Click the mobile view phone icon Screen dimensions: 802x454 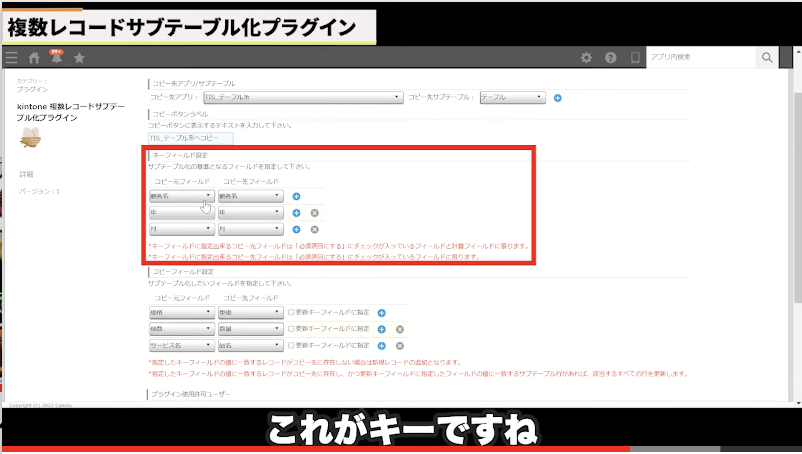(x=634, y=58)
